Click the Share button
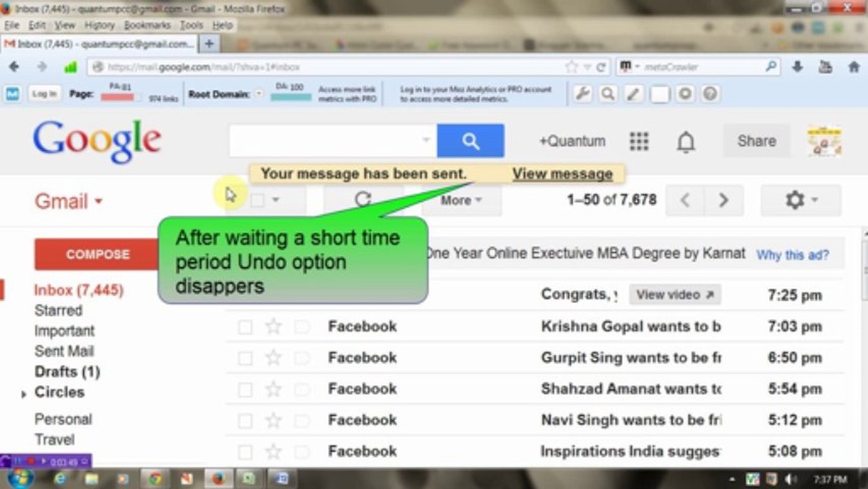The height and width of the screenshot is (489, 868). [757, 141]
